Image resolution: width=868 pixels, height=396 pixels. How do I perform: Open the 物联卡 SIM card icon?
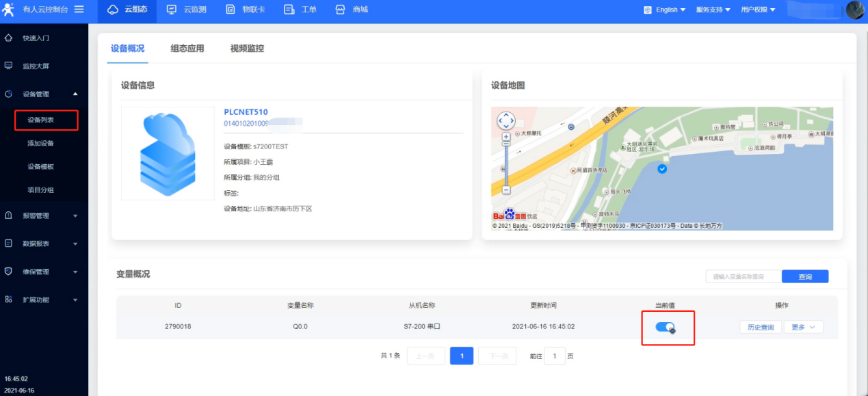point(230,10)
